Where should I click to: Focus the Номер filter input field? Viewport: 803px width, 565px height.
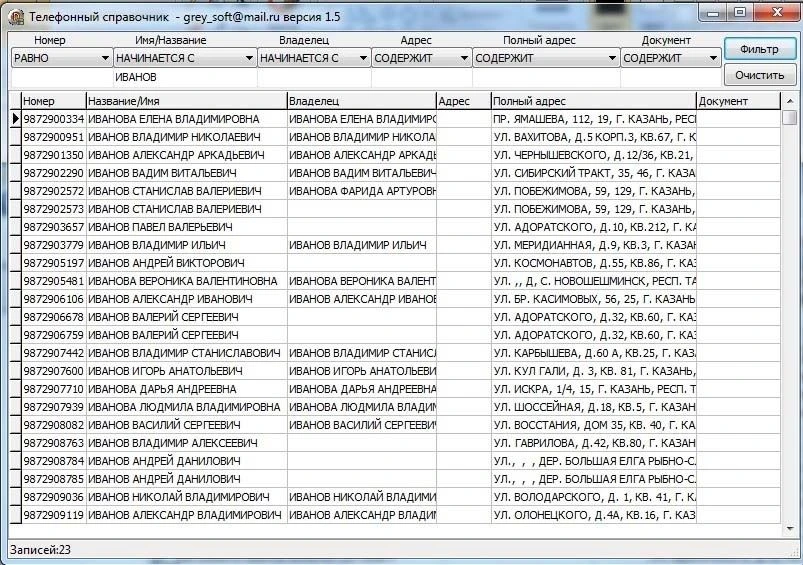(61, 77)
